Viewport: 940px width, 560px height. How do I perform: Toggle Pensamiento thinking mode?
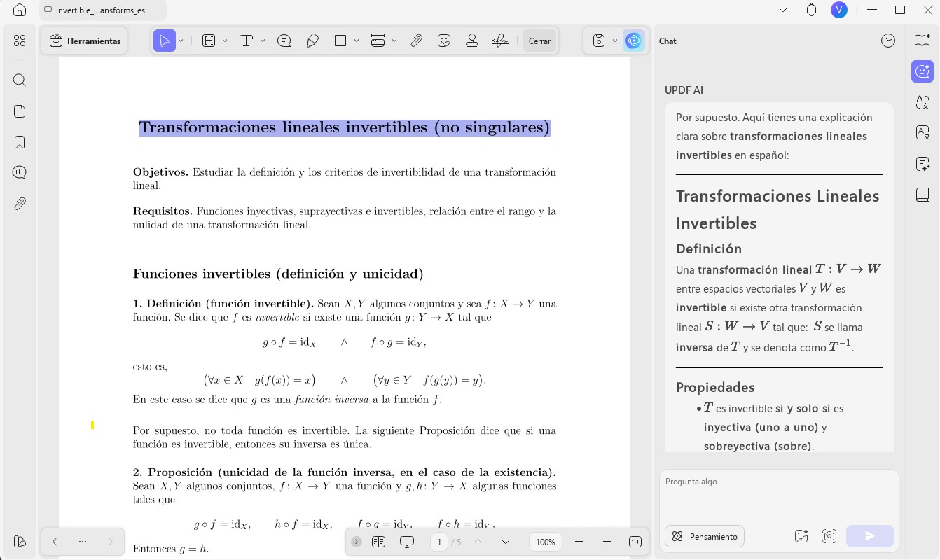click(705, 536)
